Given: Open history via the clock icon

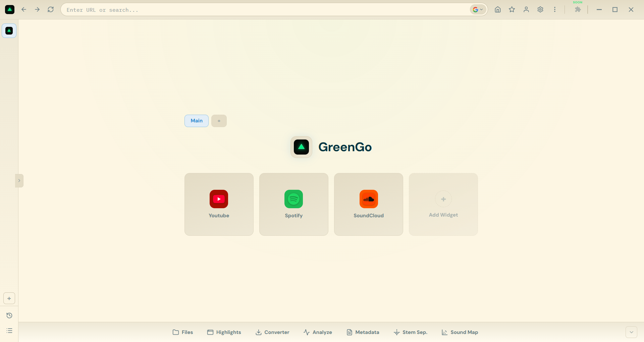Looking at the screenshot, I should tap(9, 316).
